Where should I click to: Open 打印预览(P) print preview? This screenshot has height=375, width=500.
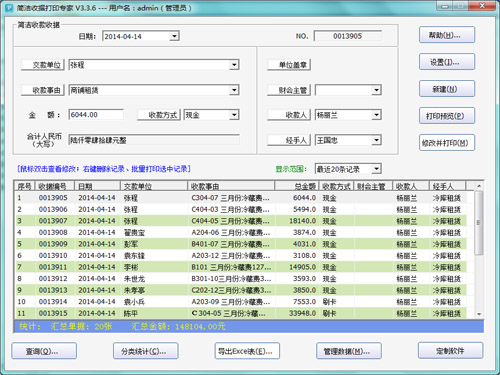tap(447, 116)
